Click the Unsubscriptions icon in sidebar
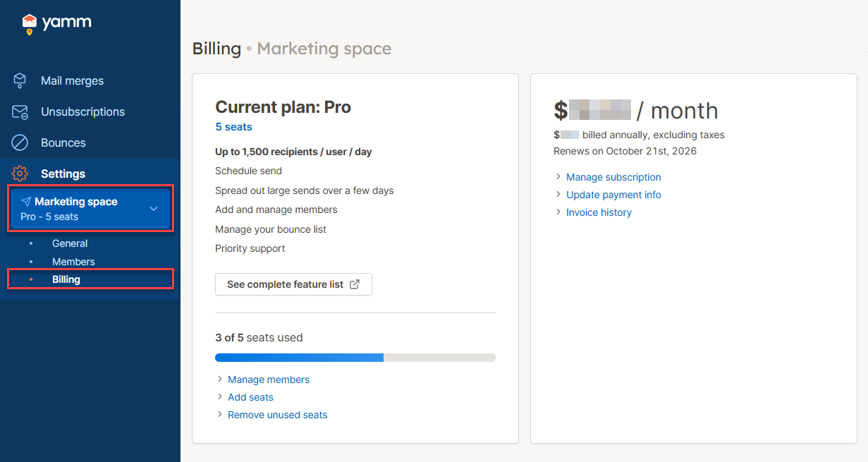868x462 pixels. click(x=20, y=111)
